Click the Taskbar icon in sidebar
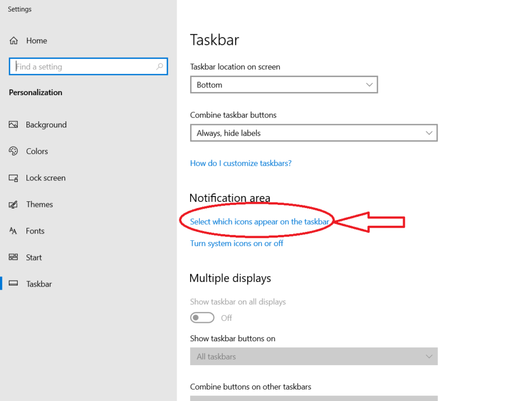 click(x=14, y=284)
